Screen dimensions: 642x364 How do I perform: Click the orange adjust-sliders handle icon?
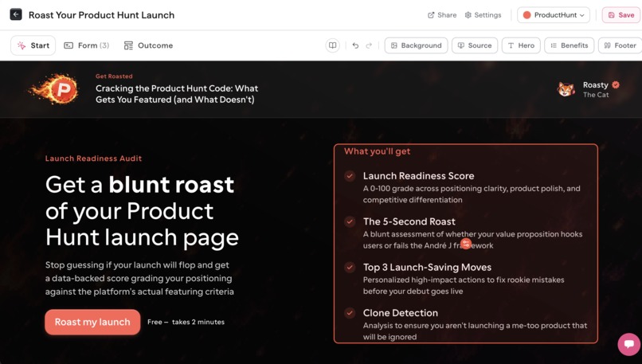pos(466,244)
